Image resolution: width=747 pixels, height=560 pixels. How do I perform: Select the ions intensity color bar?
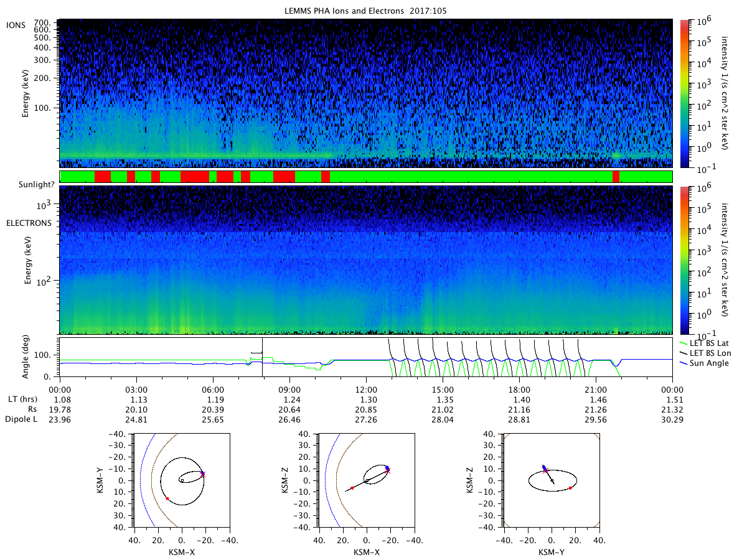click(x=685, y=93)
